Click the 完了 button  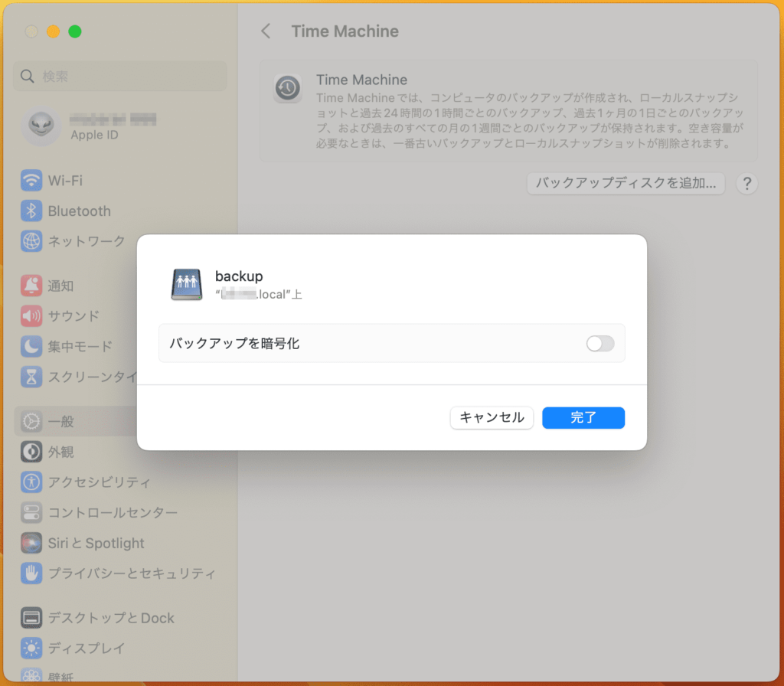click(x=583, y=417)
